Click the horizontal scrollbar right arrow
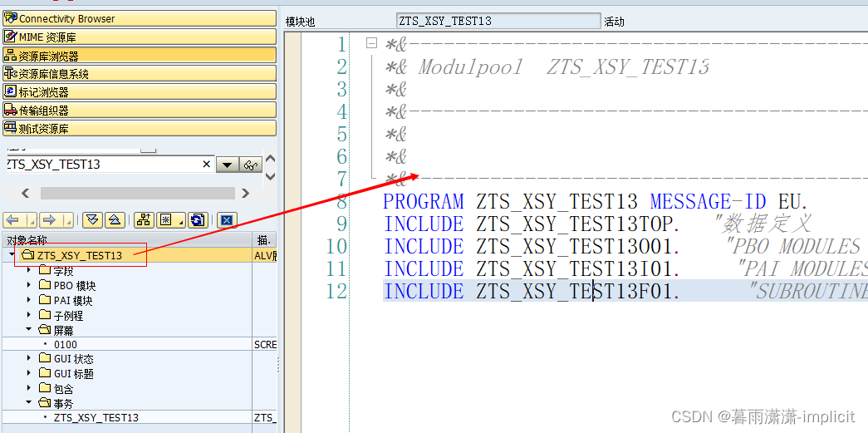The image size is (868, 433). coord(245,194)
